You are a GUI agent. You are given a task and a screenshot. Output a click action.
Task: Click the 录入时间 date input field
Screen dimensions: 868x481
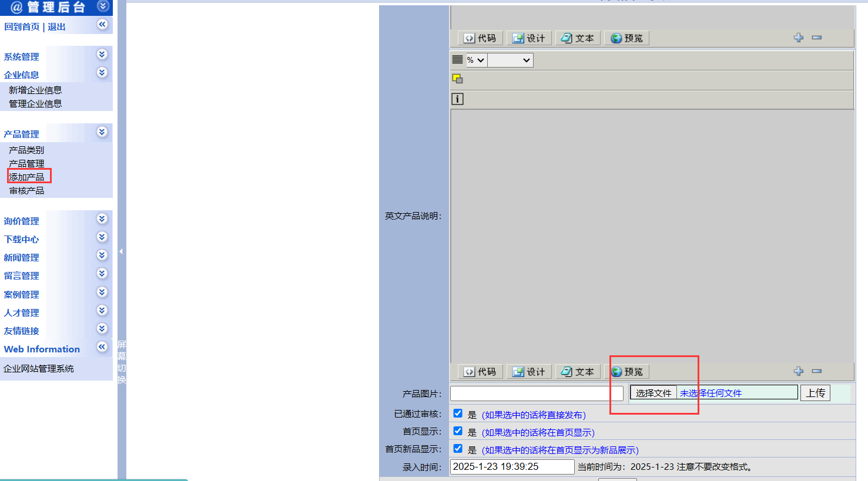[511, 466]
